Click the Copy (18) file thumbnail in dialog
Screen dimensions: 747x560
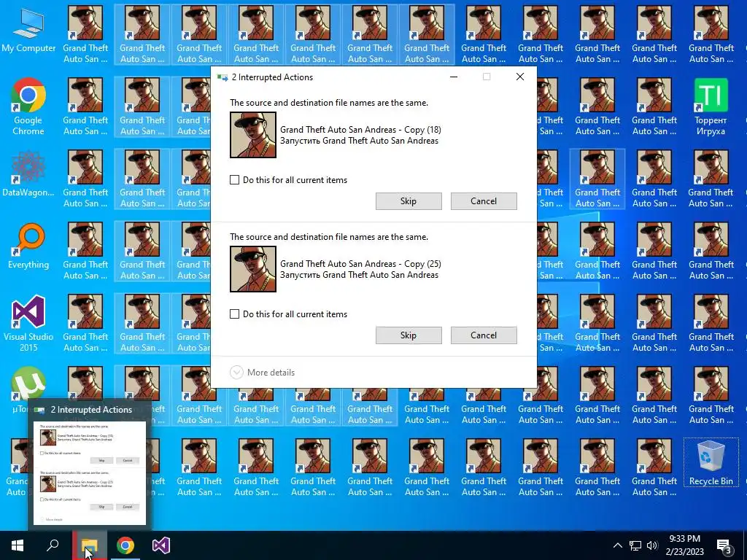click(253, 135)
